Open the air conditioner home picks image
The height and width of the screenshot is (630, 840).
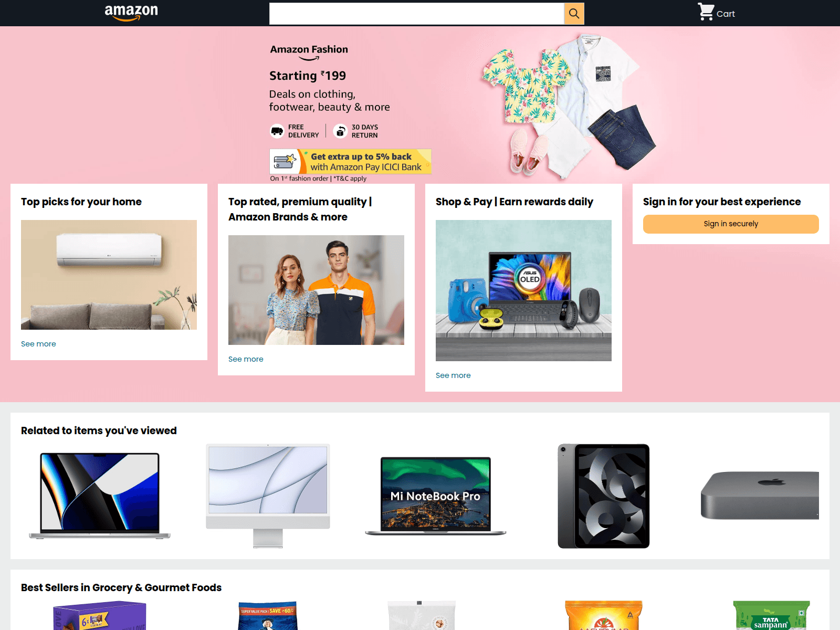(x=109, y=275)
